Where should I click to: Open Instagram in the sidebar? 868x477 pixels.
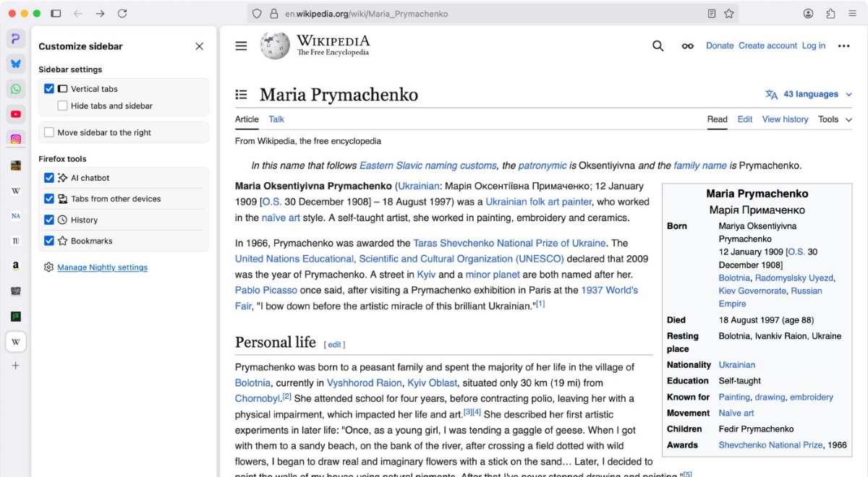tap(15, 139)
